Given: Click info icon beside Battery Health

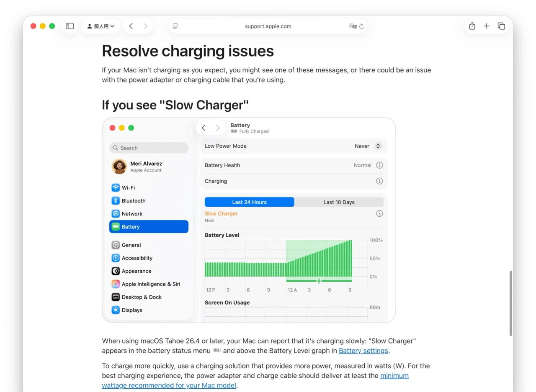Looking at the screenshot, I should tap(379, 165).
